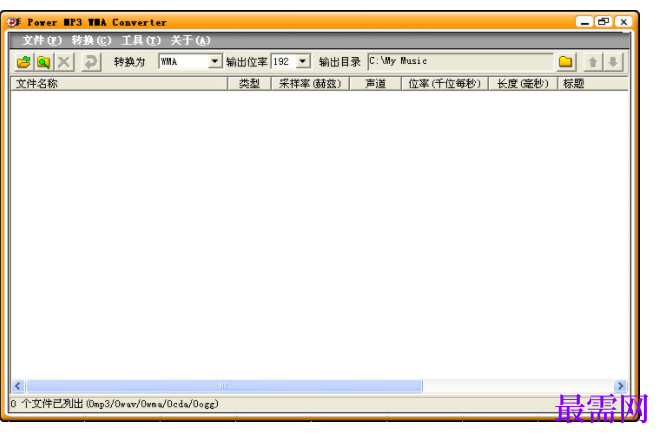Screen dimensions: 667x440
Task: Restore down the converter window
Action: click(x=604, y=22)
